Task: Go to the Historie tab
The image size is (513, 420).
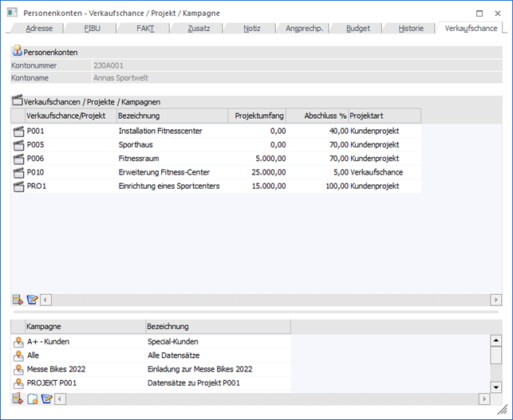Action: coord(411,28)
